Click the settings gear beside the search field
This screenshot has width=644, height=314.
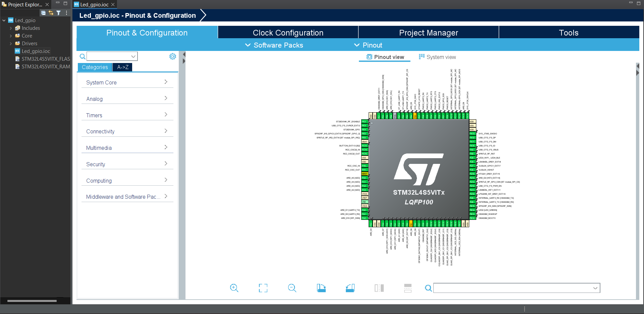point(172,56)
